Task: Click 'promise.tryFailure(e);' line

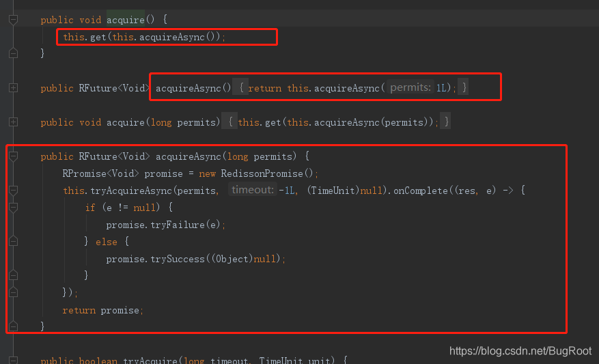Action: [166, 225]
